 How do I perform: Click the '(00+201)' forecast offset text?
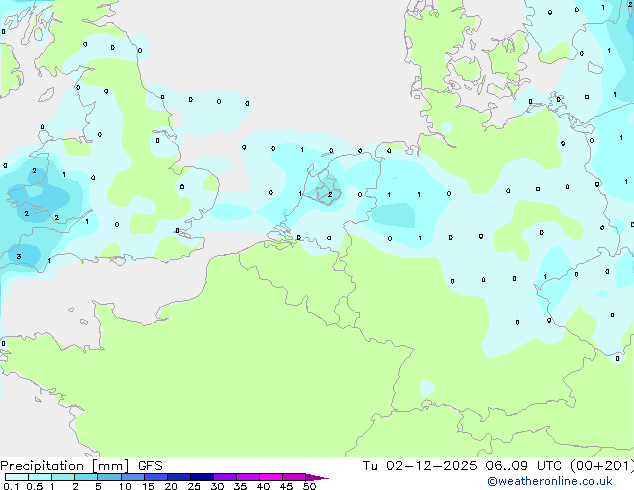tap(602, 466)
